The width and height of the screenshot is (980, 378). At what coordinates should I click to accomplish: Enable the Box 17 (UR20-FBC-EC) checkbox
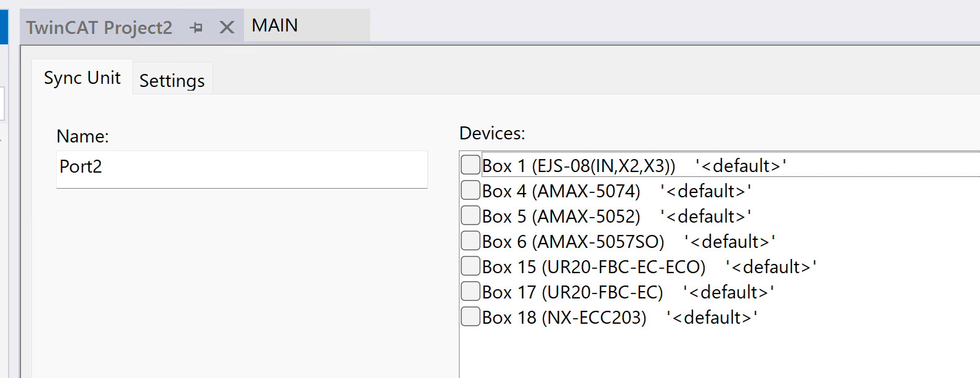(x=471, y=292)
